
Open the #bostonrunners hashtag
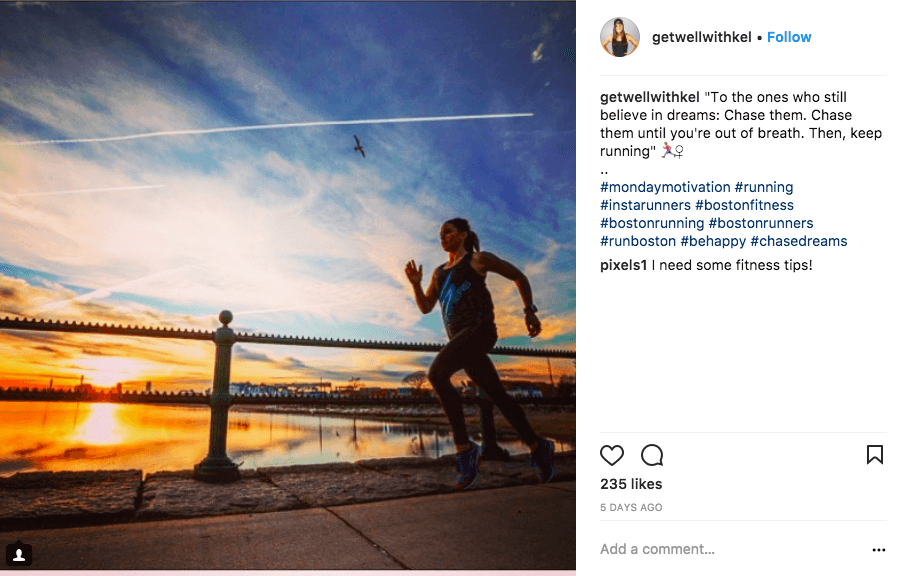click(761, 223)
